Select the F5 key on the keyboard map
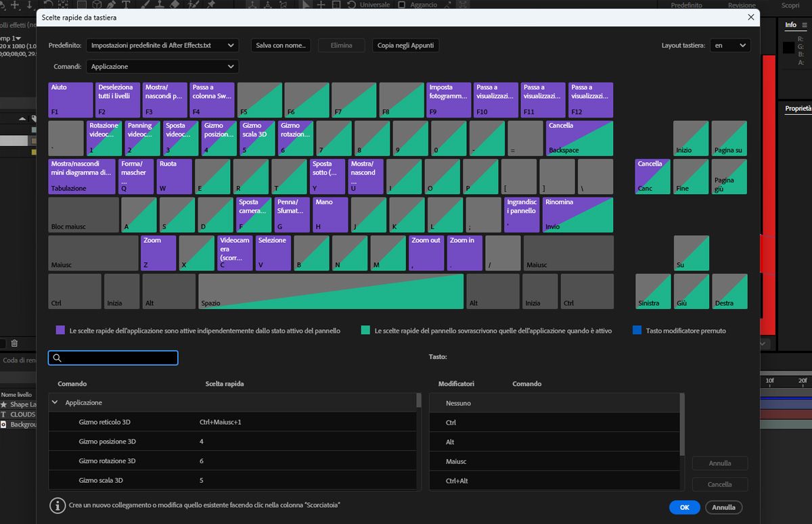Screen dimensions: 812x524 tap(259, 100)
